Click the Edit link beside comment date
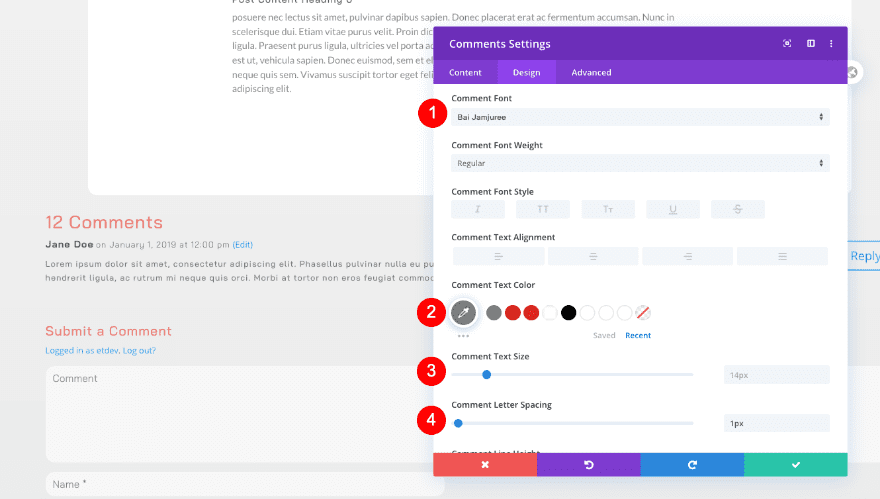The width and height of the screenshot is (880, 499). 242,245
